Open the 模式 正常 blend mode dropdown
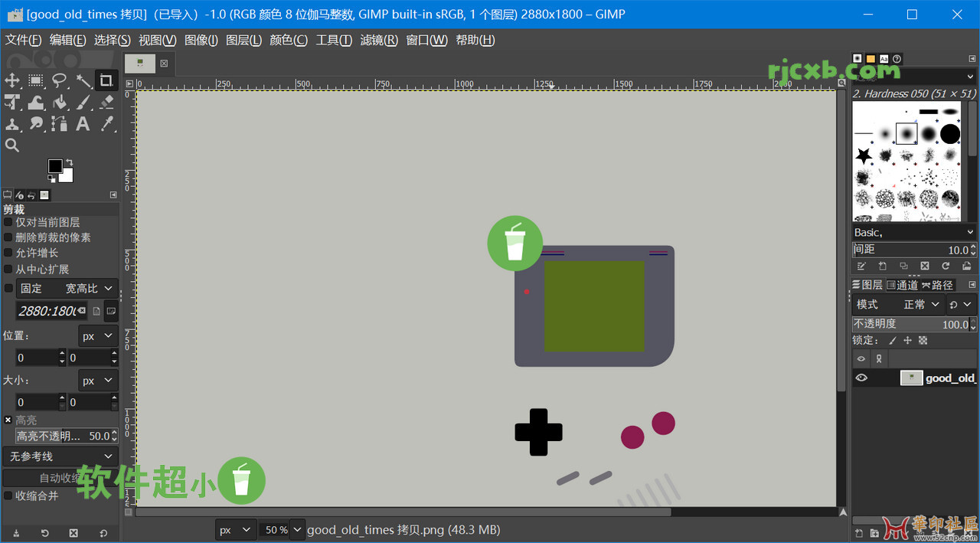This screenshot has height=543, width=980. [x=900, y=304]
